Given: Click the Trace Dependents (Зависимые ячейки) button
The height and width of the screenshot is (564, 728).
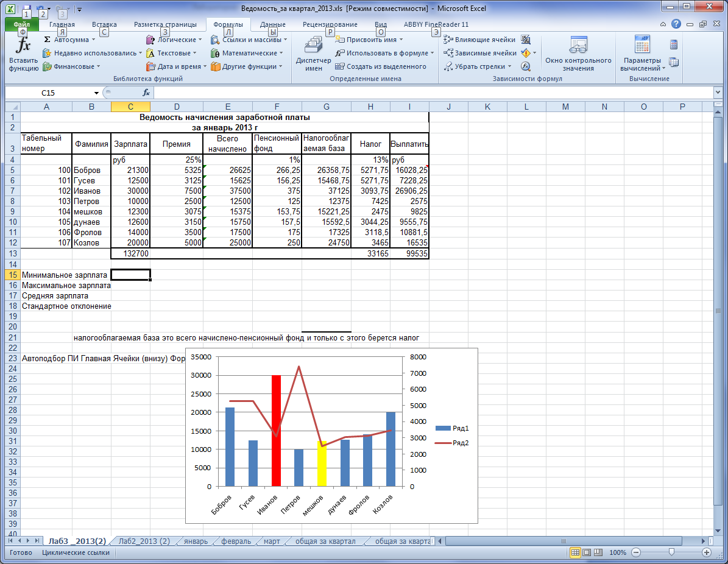Looking at the screenshot, I should click(x=480, y=53).
